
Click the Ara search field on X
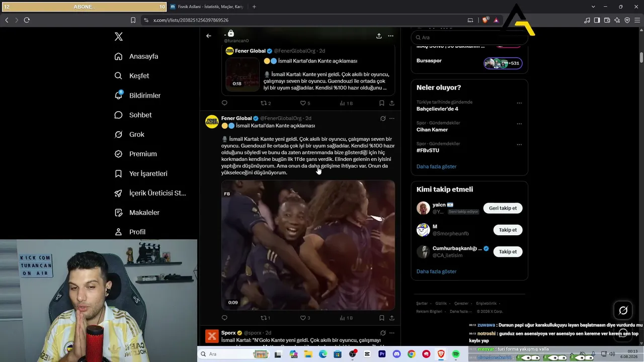click(x=469, y=37)
